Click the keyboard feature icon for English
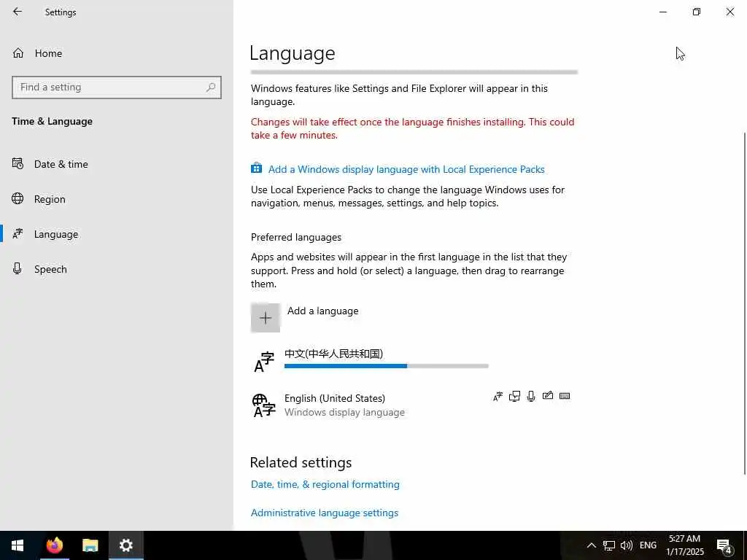Viewport: 747px width, 560px height. point(565,396)
